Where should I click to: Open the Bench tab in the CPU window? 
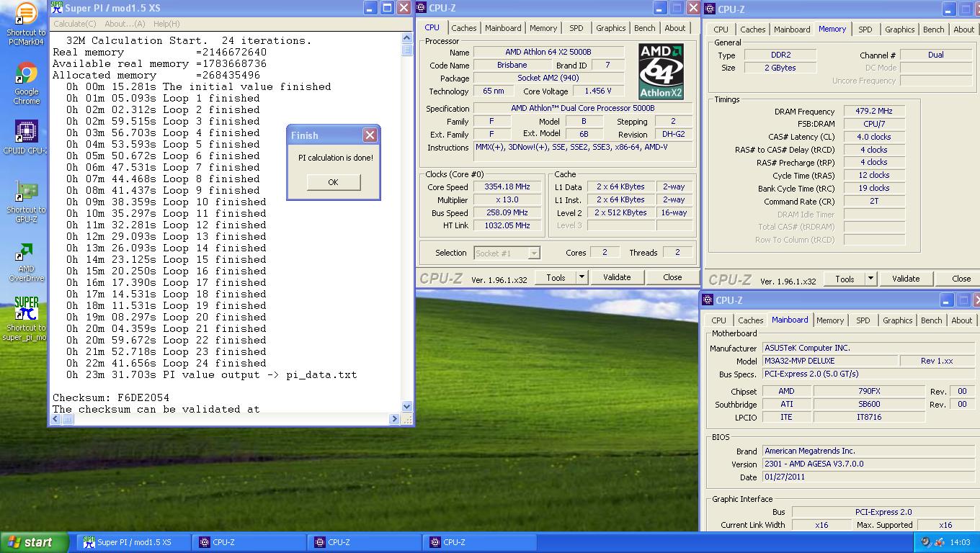coord(645,28)
